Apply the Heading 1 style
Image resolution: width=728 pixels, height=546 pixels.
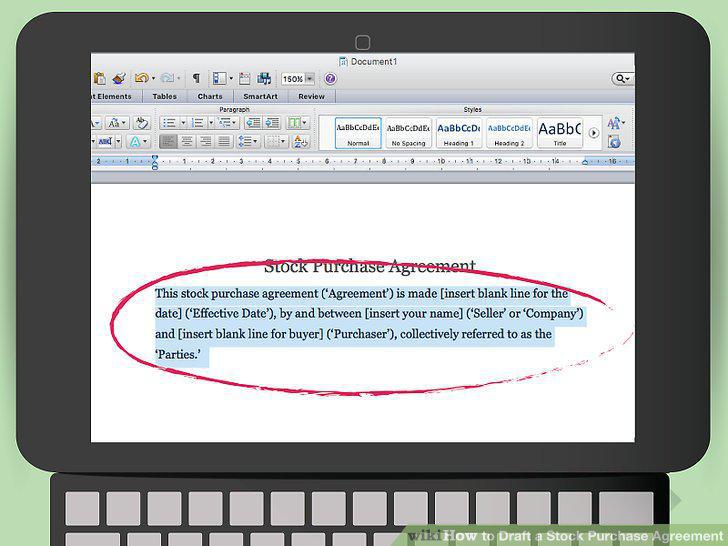(459, 133)
